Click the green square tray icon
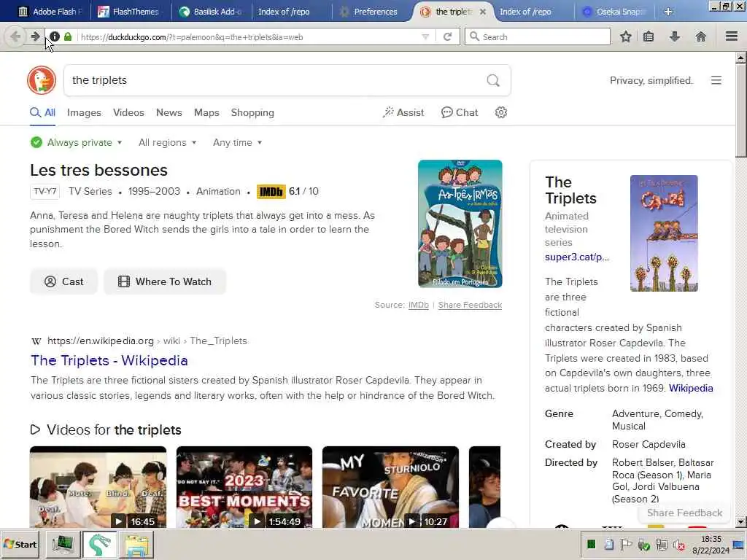The image size is (747, 560). [x=591, y=544]
